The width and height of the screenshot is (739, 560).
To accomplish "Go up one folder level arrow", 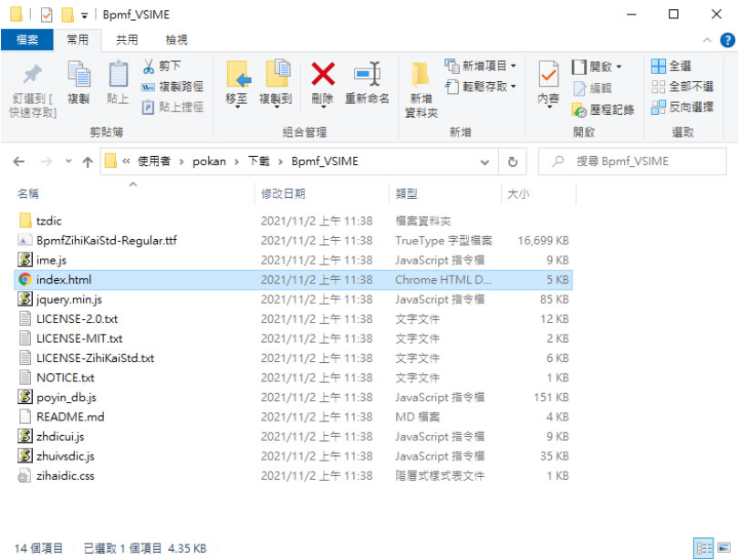I will 88,162.
